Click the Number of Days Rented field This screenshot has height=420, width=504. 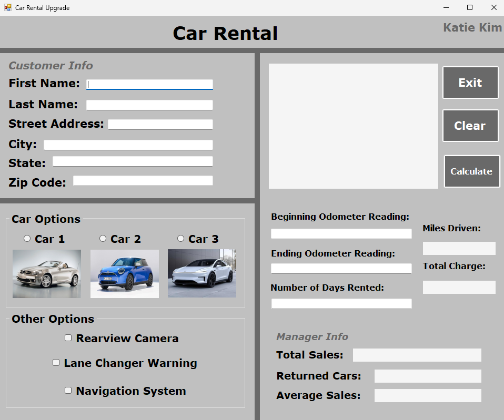[341, 304]
